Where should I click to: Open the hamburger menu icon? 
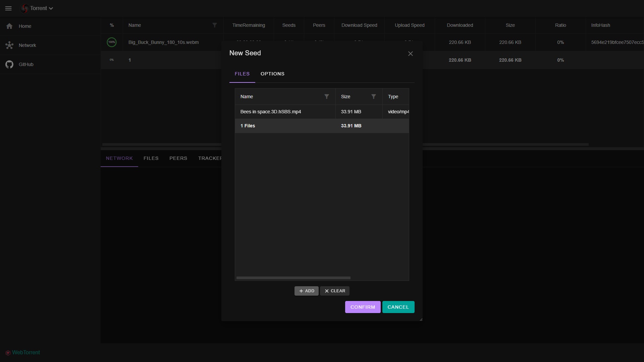pos(8,8)
